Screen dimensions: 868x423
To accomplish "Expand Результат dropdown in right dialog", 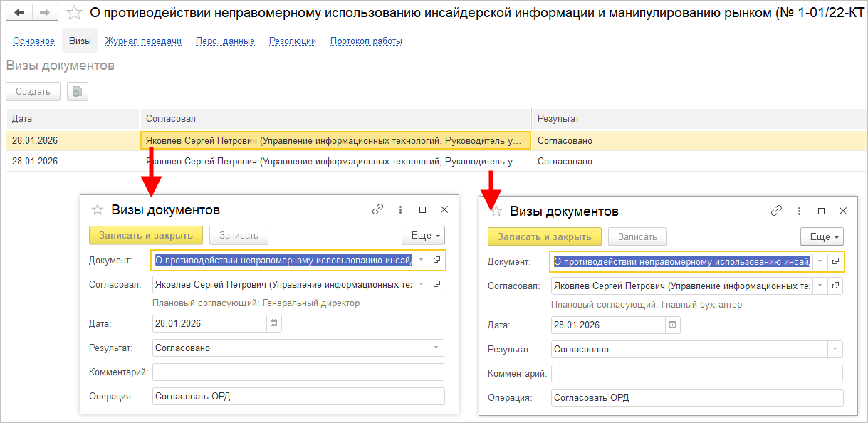I will pos(834,350).
